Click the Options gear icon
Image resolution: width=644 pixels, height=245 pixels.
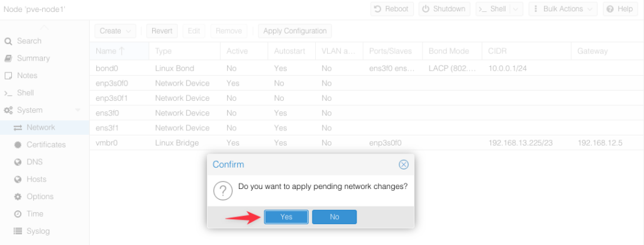18,197
